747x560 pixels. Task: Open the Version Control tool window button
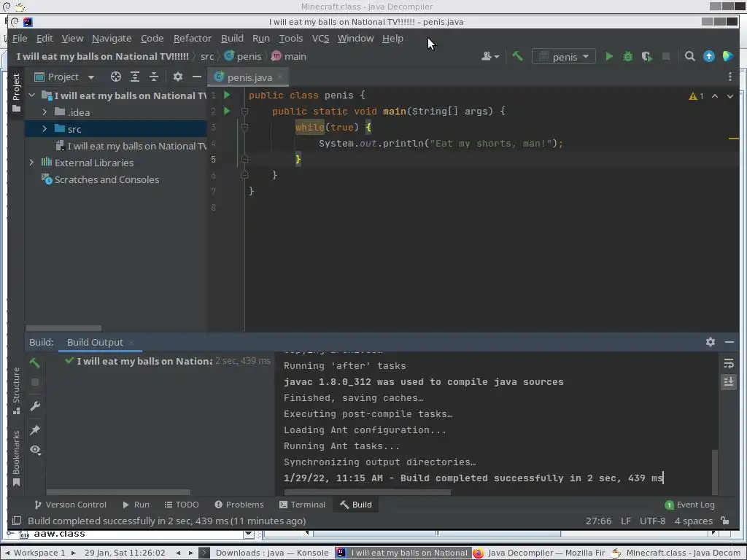70,505
